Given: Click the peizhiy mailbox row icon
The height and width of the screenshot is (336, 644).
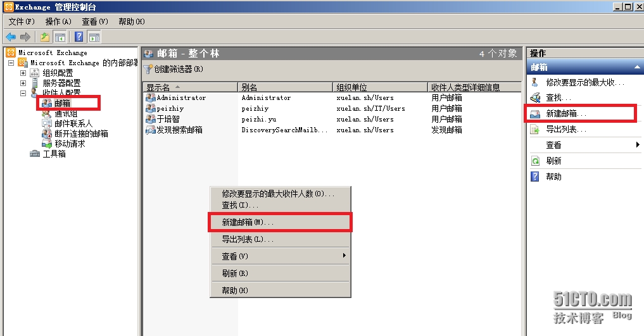Looking at the screenshot, I should (151, 108).
